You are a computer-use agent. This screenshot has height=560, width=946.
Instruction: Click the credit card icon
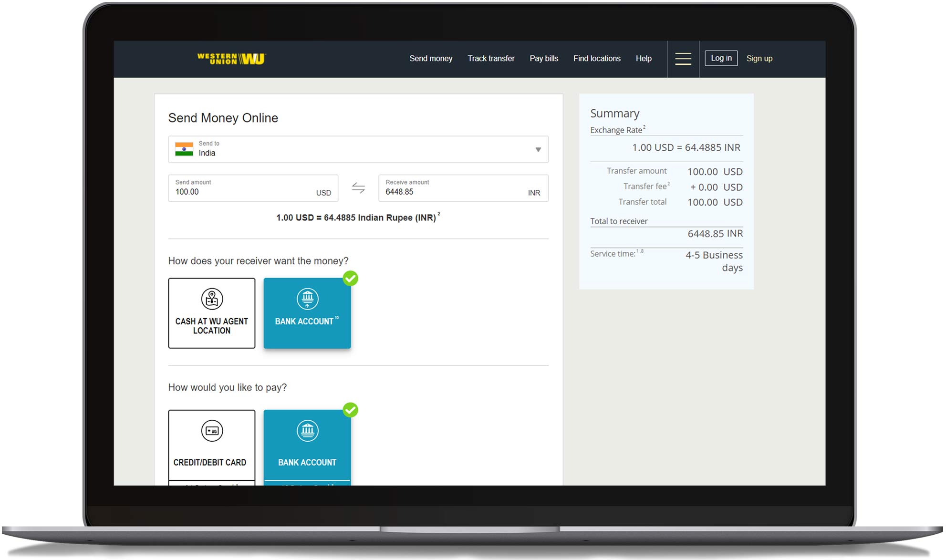pos(212,431)
